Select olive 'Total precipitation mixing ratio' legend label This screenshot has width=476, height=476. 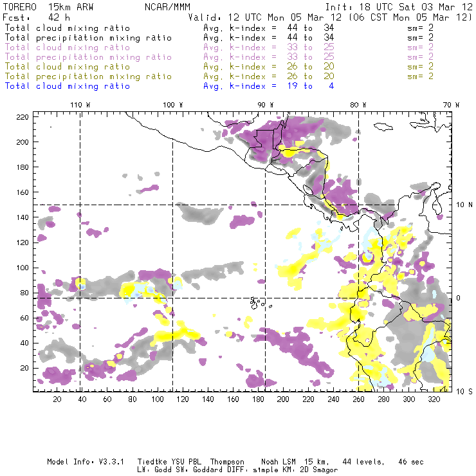pos(88,76)
